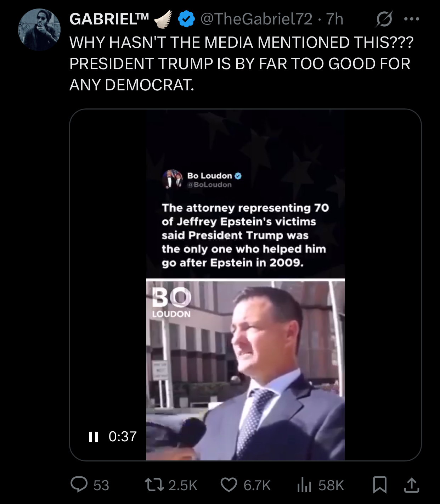
Task: Like the tweet with heart icon
Action: point(229,485)
